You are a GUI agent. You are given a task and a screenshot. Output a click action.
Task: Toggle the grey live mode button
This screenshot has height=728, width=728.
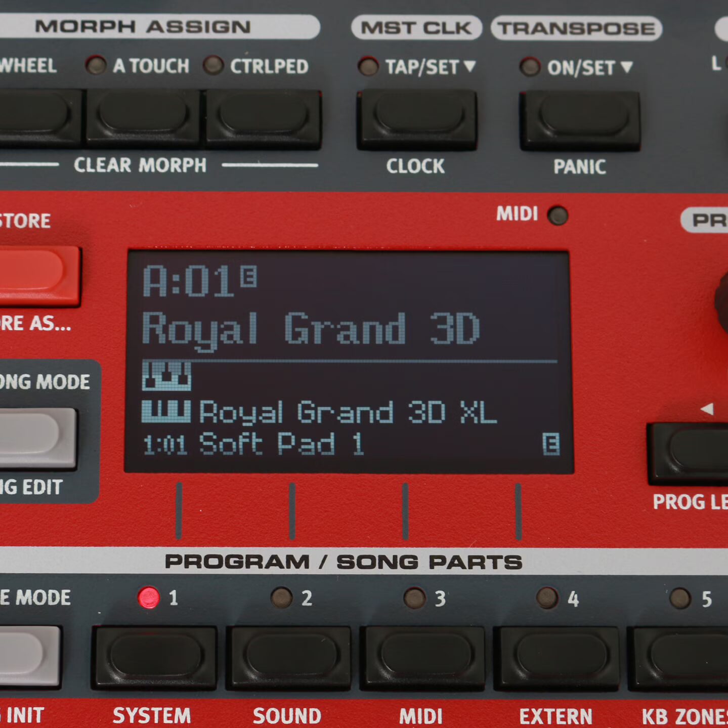[28, 655]
